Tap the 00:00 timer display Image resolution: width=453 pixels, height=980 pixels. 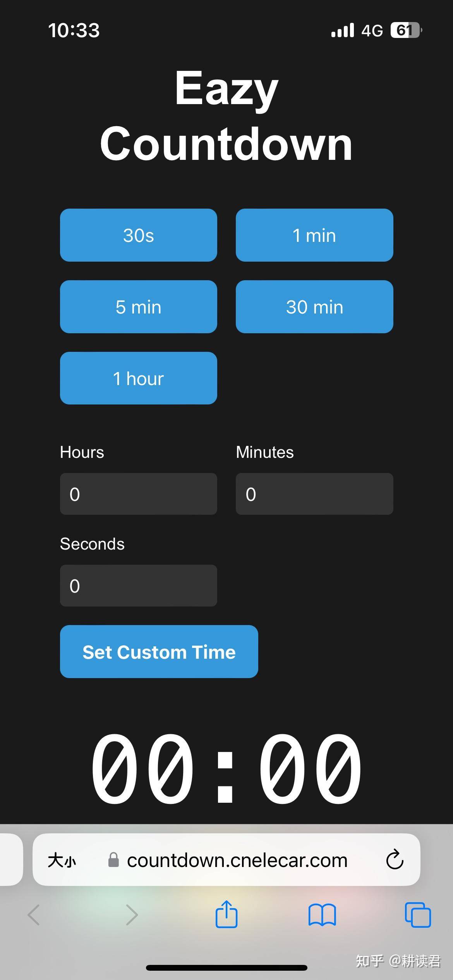[x=226, y=768]
